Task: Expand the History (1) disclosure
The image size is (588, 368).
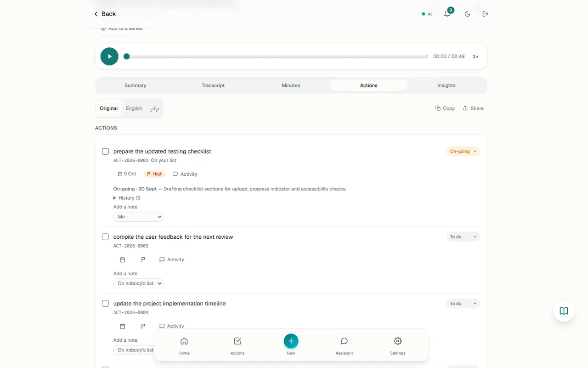Action: [127, 198]
